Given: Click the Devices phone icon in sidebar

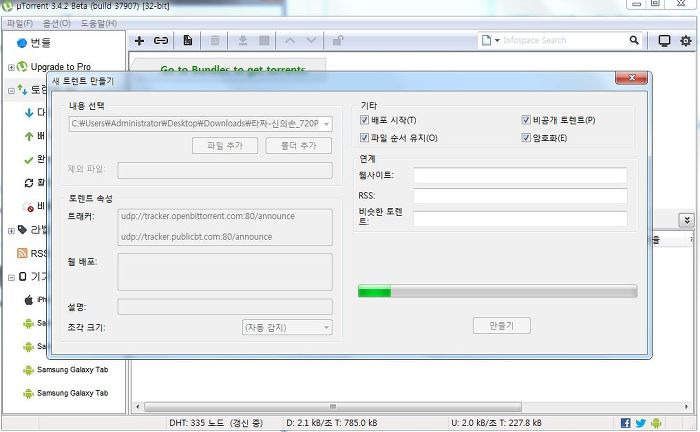Looking at the screenshot, I should click(23, 277).
